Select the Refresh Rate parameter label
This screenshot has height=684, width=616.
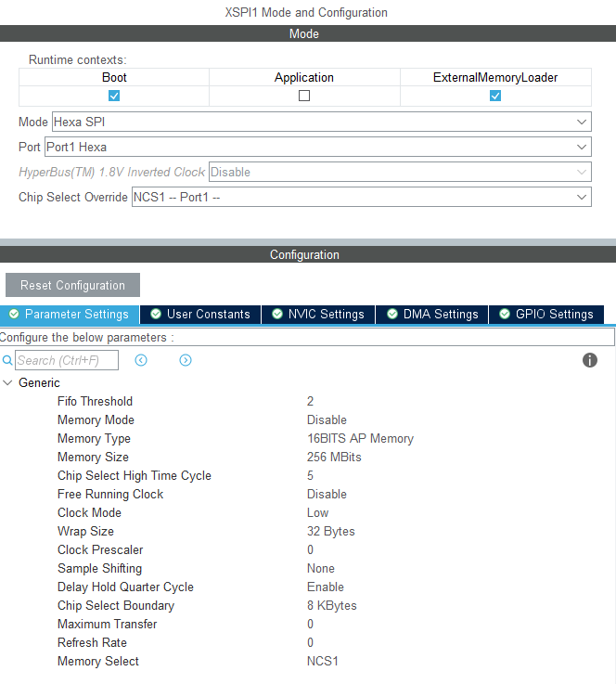click(x=92, y=642)
